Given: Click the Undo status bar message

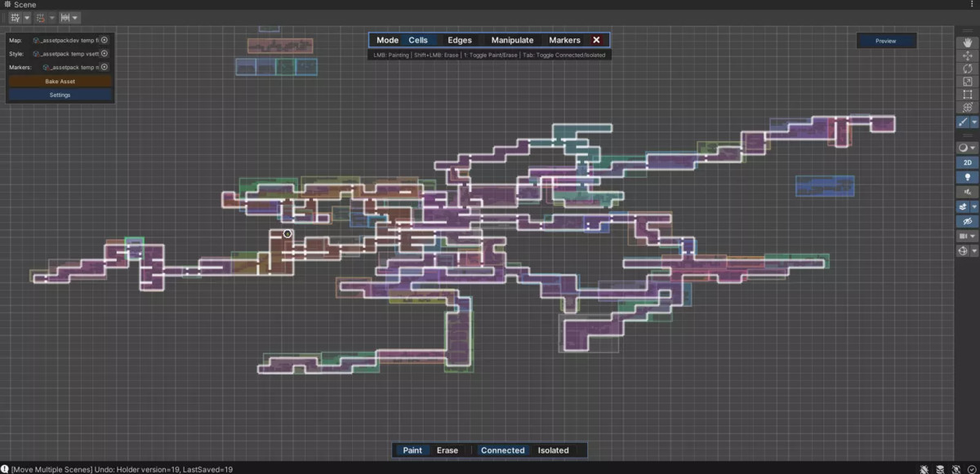Looking at the screenshot, I should 122,469.
